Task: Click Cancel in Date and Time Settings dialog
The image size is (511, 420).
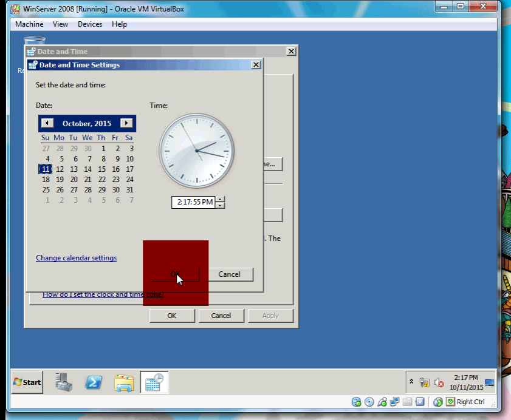Action: [x=230, y=274]
